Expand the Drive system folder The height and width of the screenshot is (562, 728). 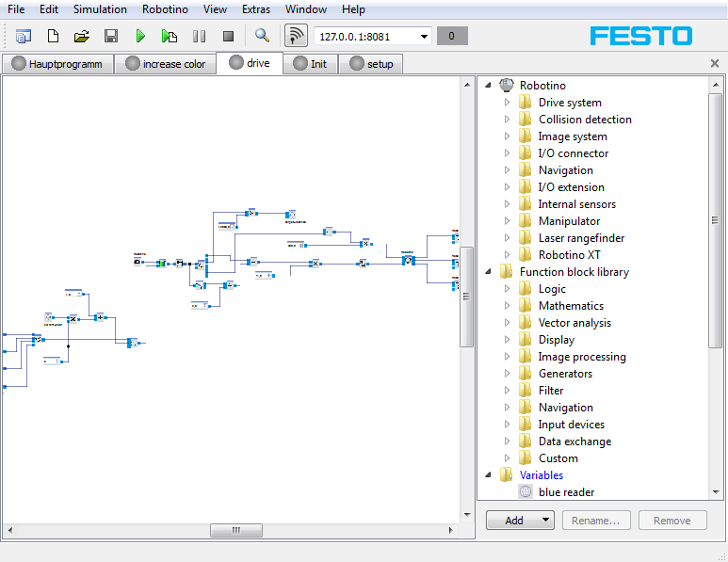tap(507, 102)
